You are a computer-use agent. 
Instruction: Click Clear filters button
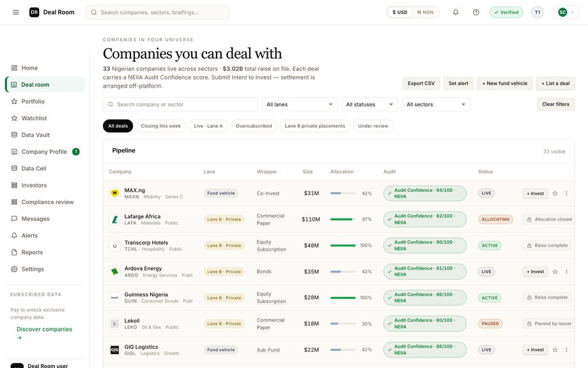click(x=555, y=104)
